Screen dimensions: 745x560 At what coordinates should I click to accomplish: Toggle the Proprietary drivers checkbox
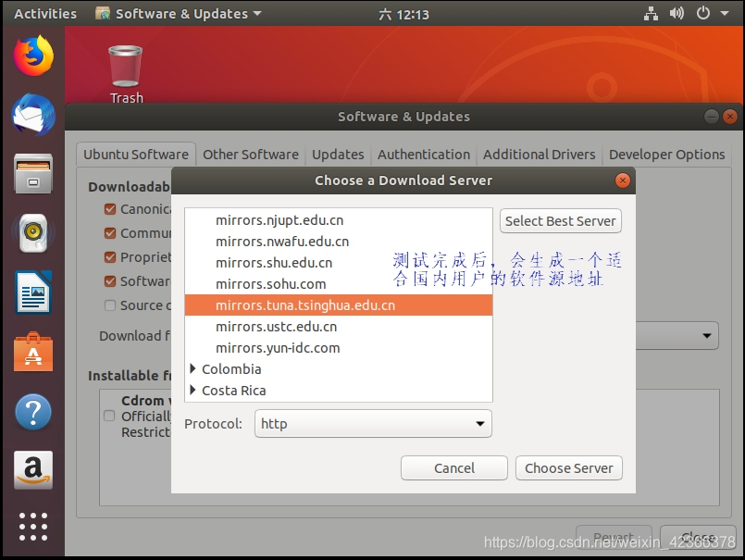click(110, 257)
